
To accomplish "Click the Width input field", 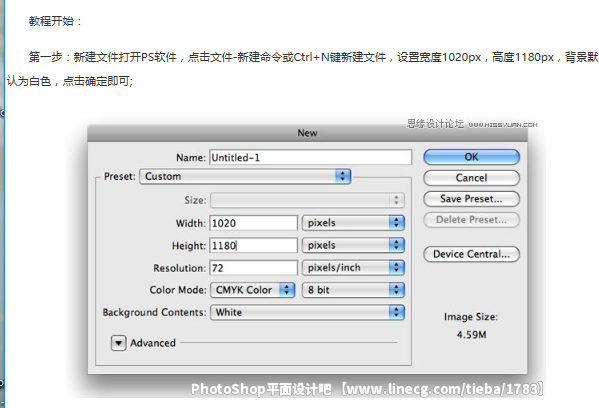I will click(253, 223).
